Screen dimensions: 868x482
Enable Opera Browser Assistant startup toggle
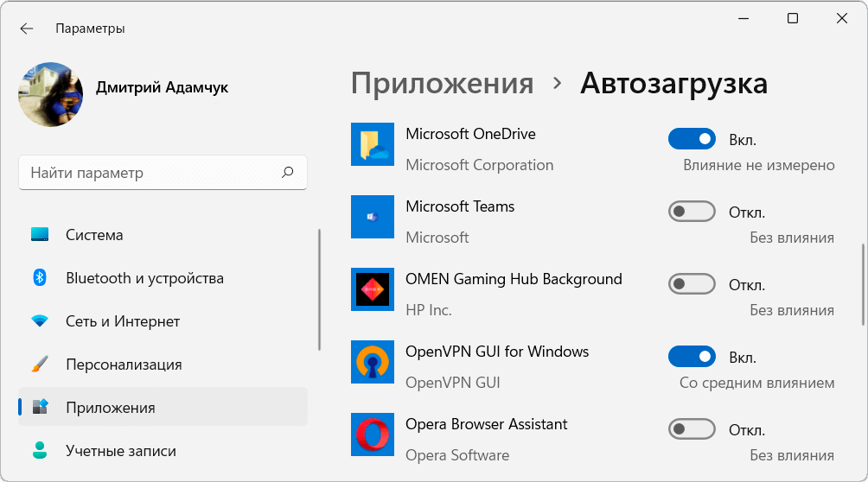coord(692,429)
